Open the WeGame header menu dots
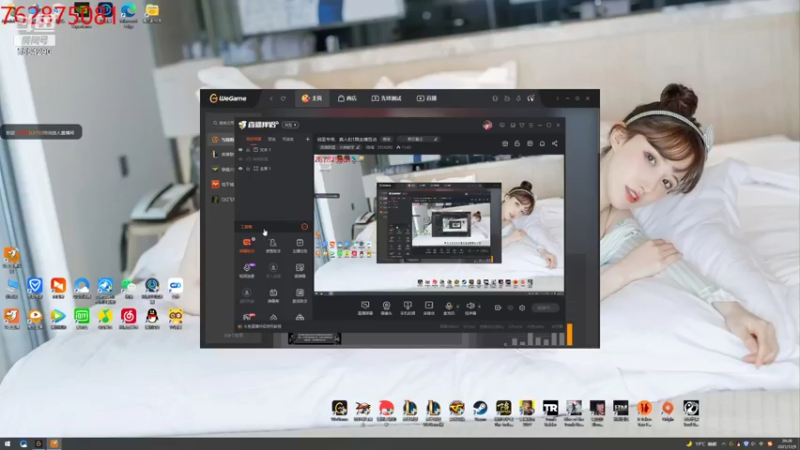The height and width of the screenshot is (450, 800). pos(557,98)
